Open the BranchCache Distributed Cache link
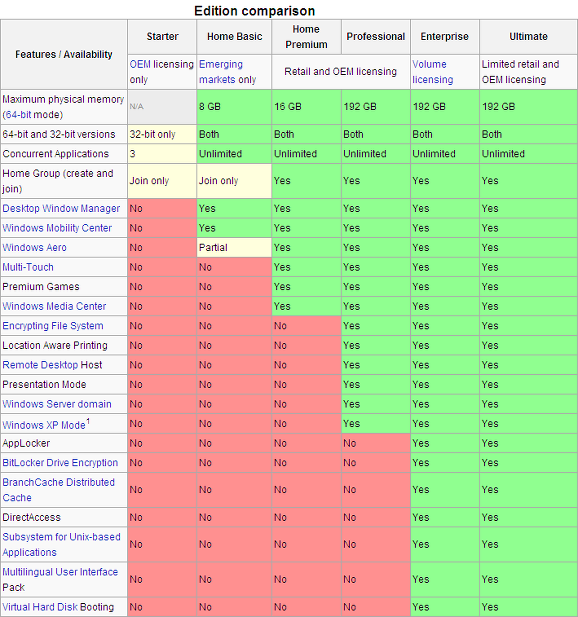The image size is (578, 617). (59, 490)
